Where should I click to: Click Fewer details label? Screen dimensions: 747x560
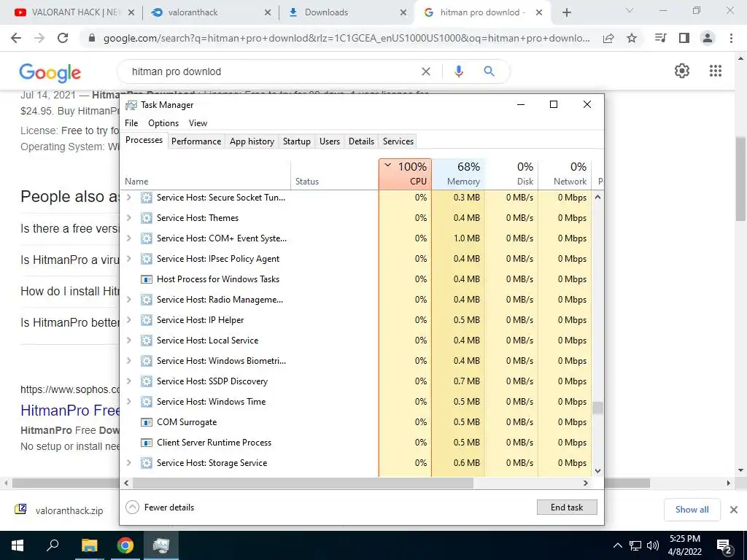pyautogui.click(x=169, y=507)
